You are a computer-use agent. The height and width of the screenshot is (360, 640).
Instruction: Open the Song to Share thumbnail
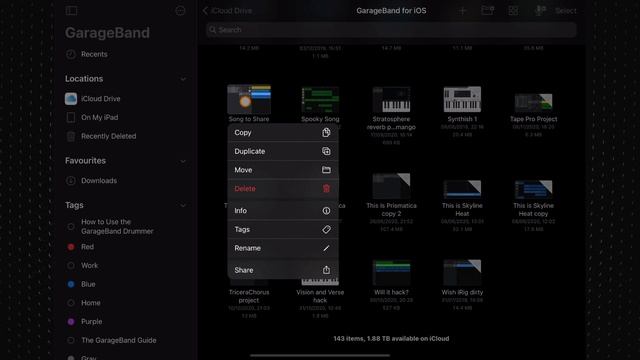tap(249, 99)
